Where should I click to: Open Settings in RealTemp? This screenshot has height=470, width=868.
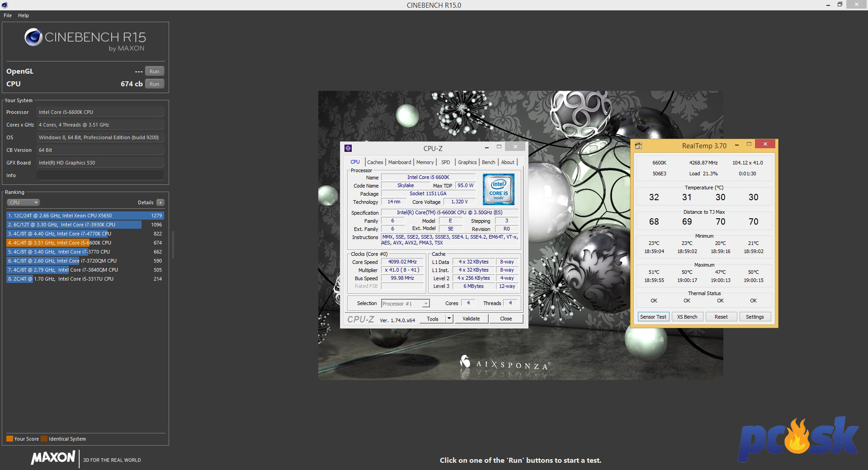point(755,317)
